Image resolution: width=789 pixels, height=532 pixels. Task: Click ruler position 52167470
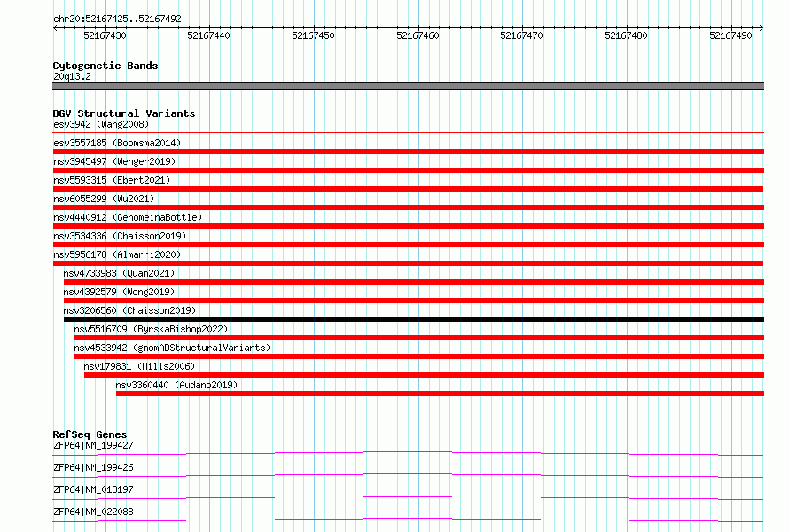tap(521, 35)
